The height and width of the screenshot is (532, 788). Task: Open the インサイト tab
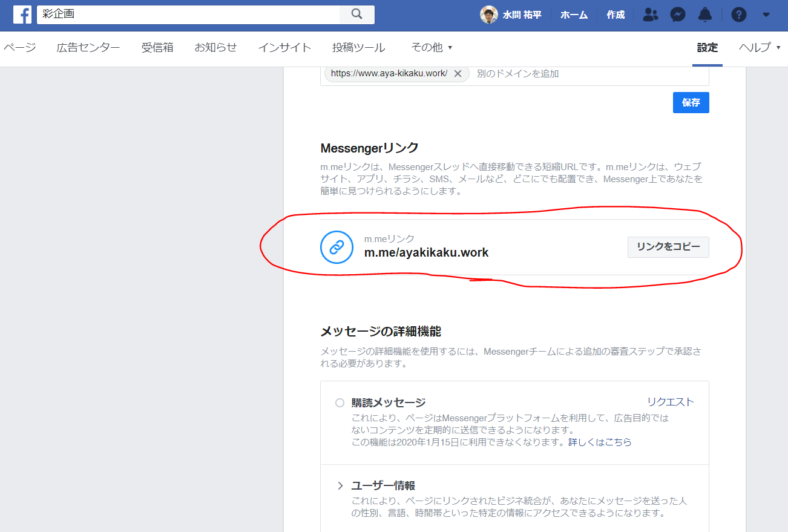tap(284, 48)
